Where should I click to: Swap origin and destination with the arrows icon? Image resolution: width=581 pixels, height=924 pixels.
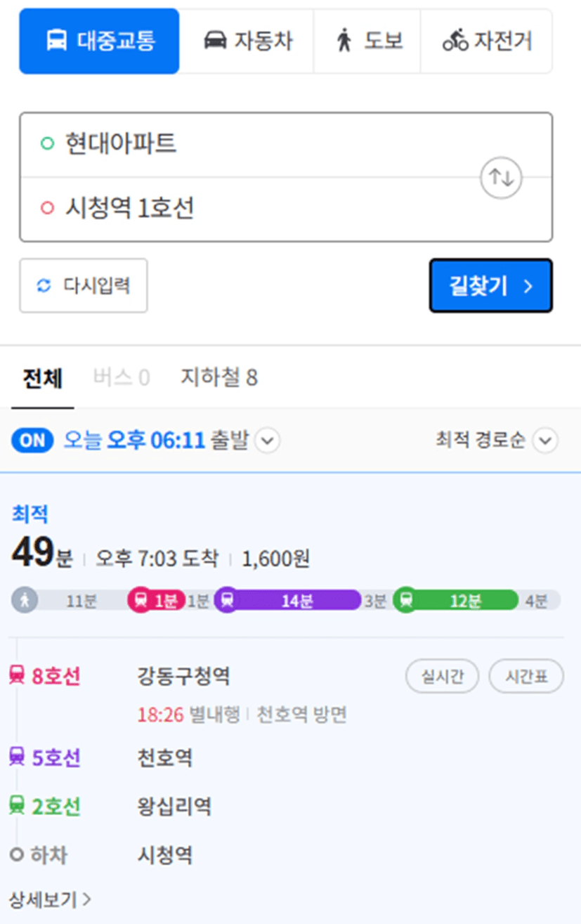coord(502,177)
